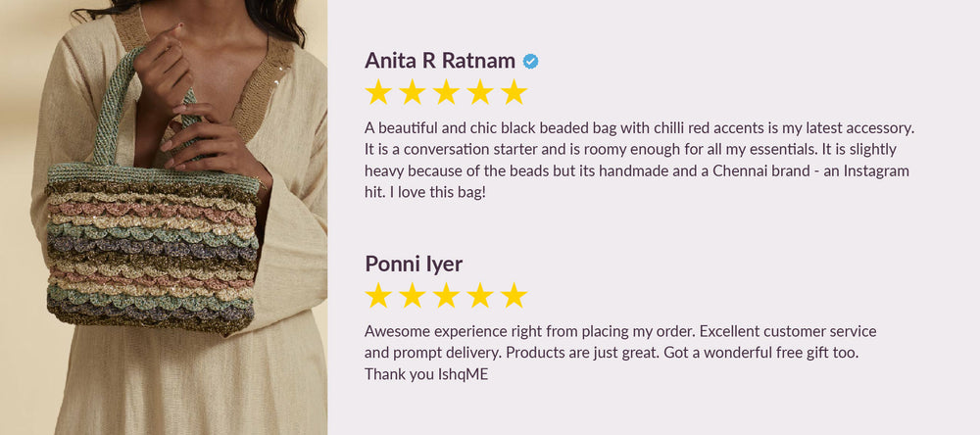Select the fourth star in Anita's rating

coord(480,92)
